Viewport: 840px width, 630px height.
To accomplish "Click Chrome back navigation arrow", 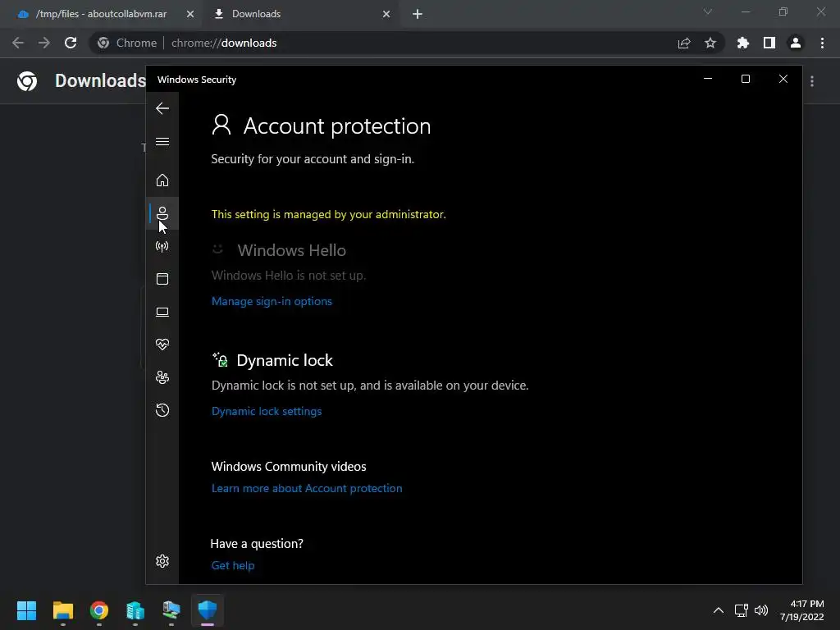I will tap(18, 43).
